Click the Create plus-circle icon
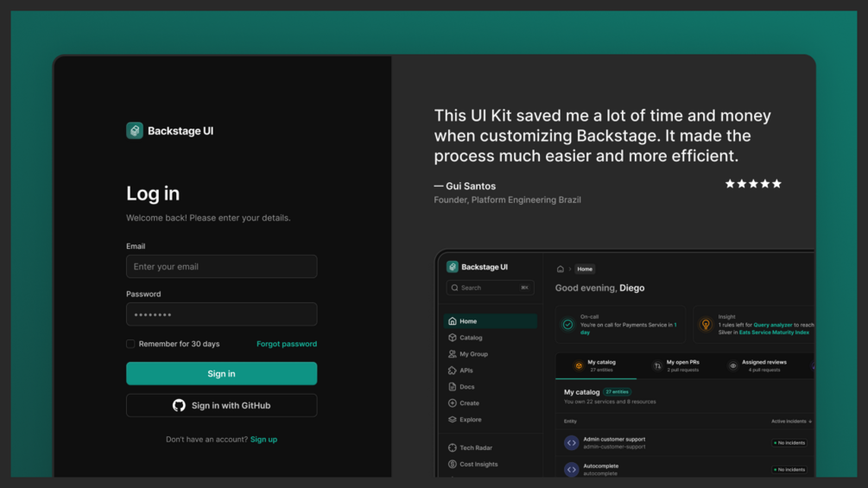The width and height of the screenshot is (868, 488). tap(453, 402)
